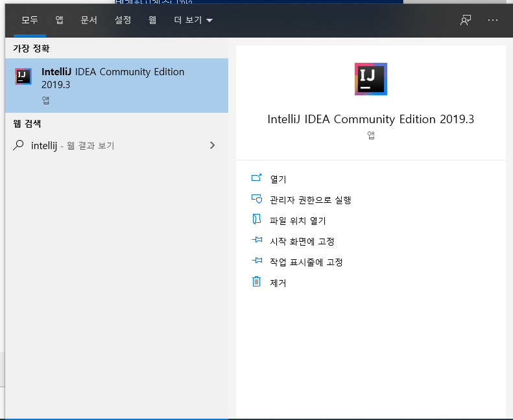
Task: Choose 관리자 권한으로 실행
Action: click(x=310, y=200)
